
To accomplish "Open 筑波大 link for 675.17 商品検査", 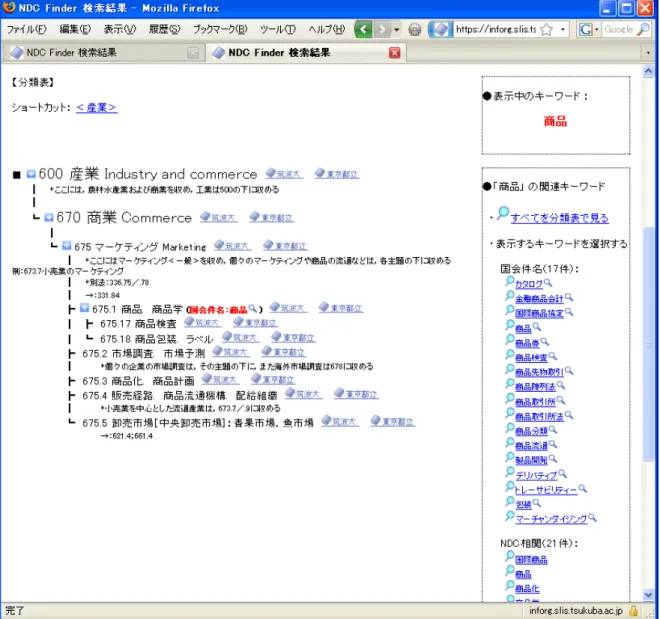I will pyautogui.click(x=202, y=322).
